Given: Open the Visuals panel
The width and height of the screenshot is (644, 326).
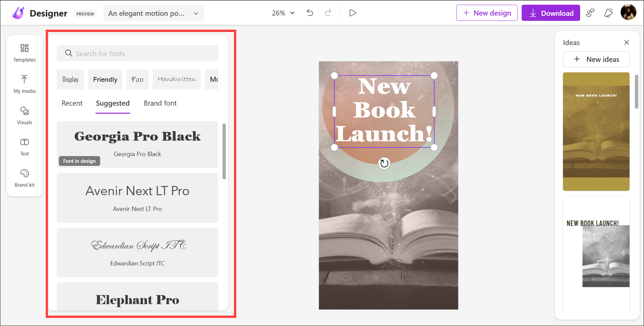Looking at the screenshot, I should [x=24, y=115].
